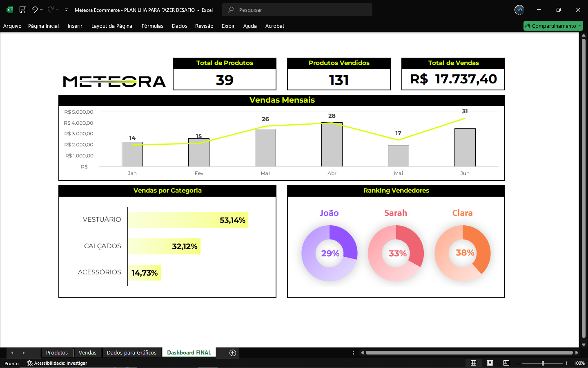Screen dimensions: 588x368
Task: Select the Total de Produtos value 39
Action: tap(225, 80)
